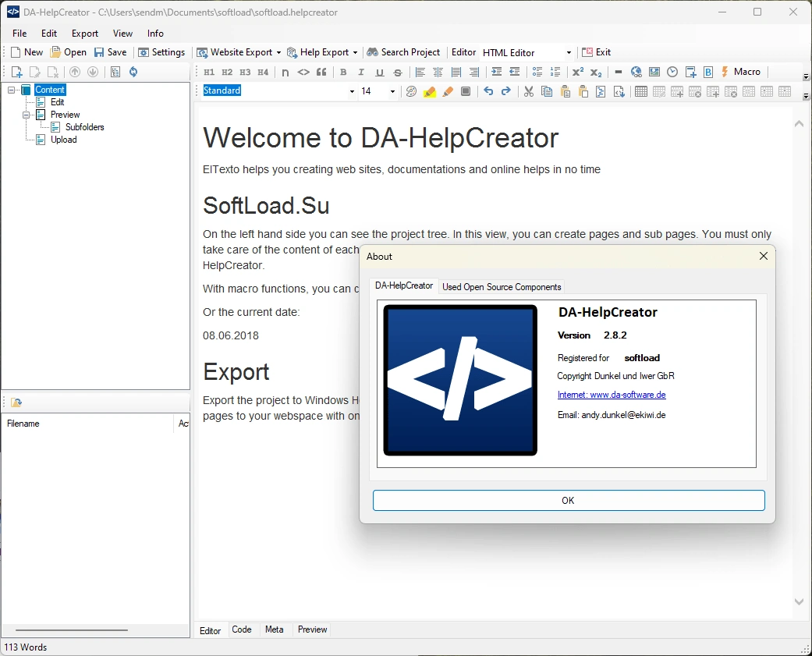Click Save toolbar button

click(110, 52)
